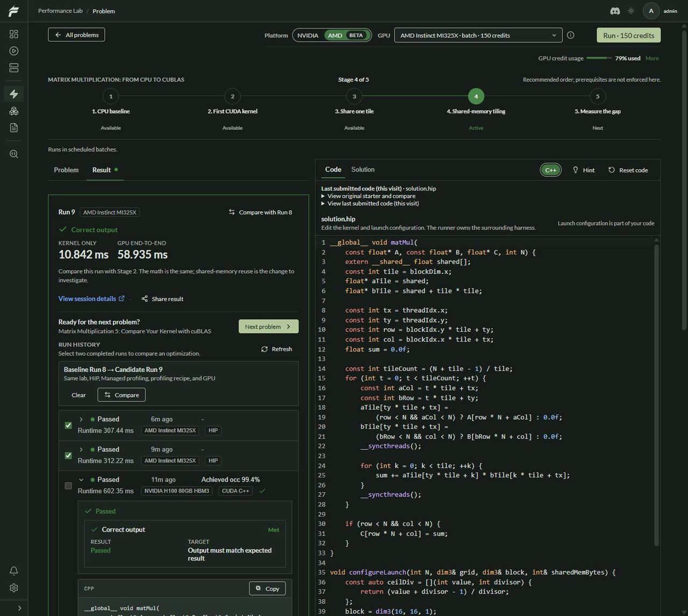Select the lightning bolt Performance Lab icon

(x=14, y=94)
